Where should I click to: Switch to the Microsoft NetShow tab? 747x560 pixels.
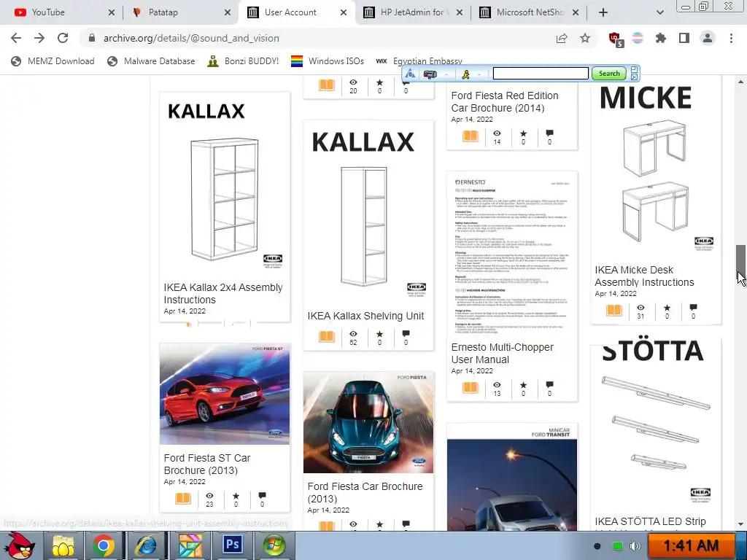[529, 12]
